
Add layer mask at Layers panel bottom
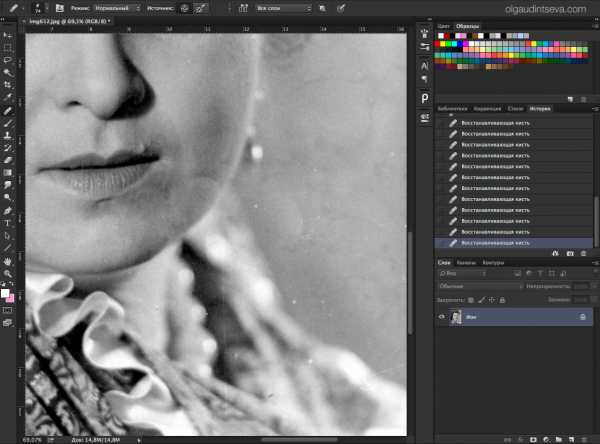(x=533, y=440)
